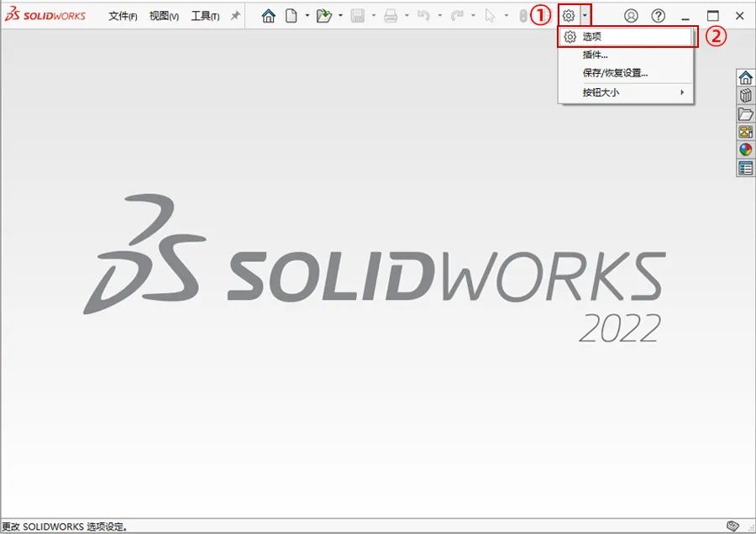Expand the New document dropdown arrow

click(x=307, y=15)
